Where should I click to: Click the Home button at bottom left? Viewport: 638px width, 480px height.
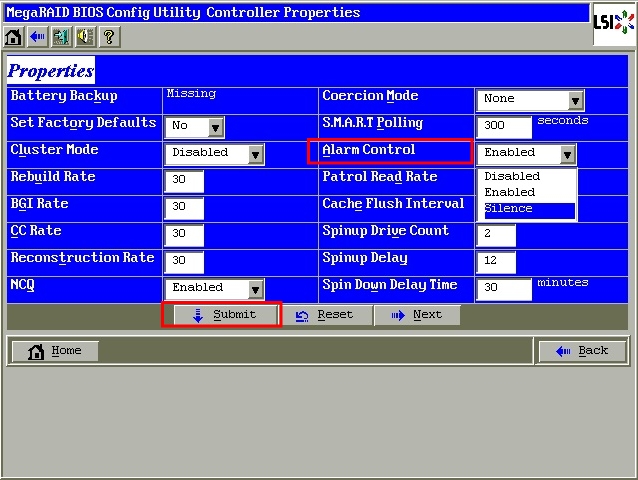click(55, 351)
